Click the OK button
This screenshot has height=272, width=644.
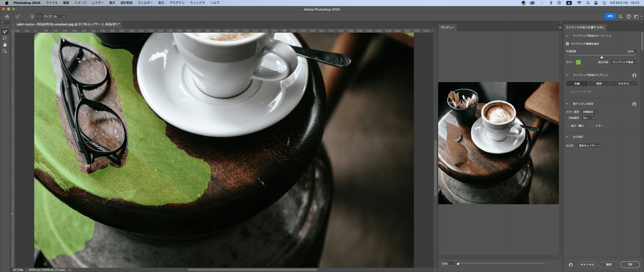(x=629, y=264)
